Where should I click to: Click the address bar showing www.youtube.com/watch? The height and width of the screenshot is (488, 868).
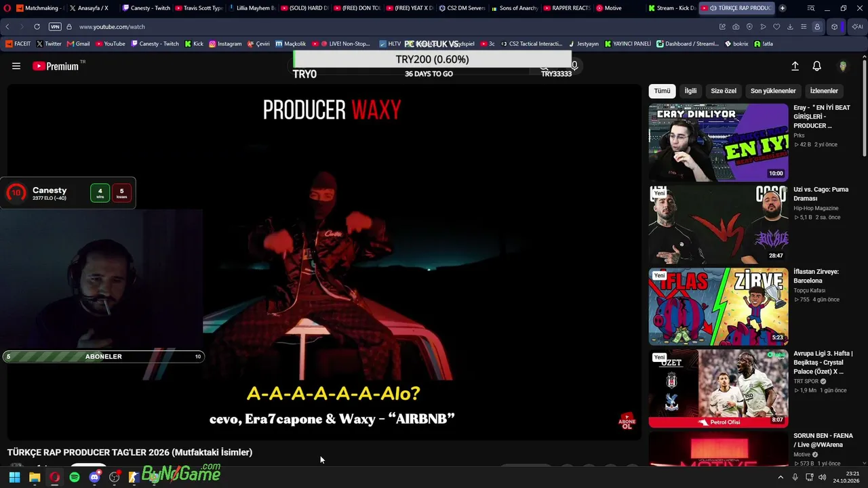click(x=112, y=26)
